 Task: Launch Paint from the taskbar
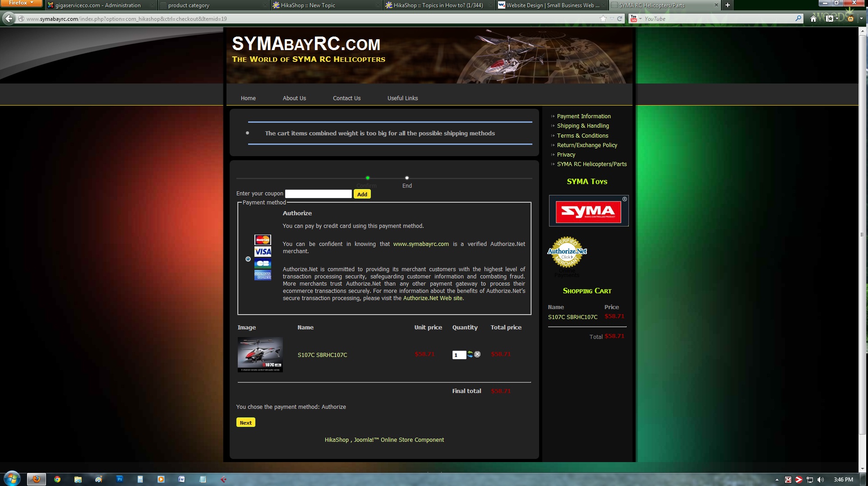click(99, 479)
